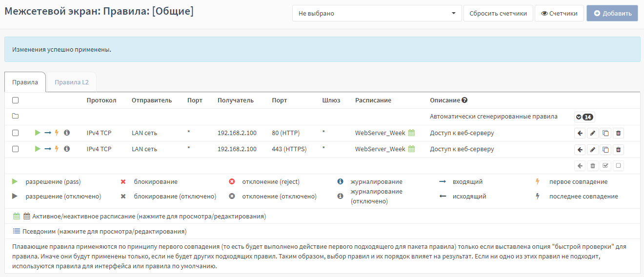Delete the HTTPS 443 rule using trash icon
The height and width of the screenshot is (277, 644).
[x=618, y=150]
